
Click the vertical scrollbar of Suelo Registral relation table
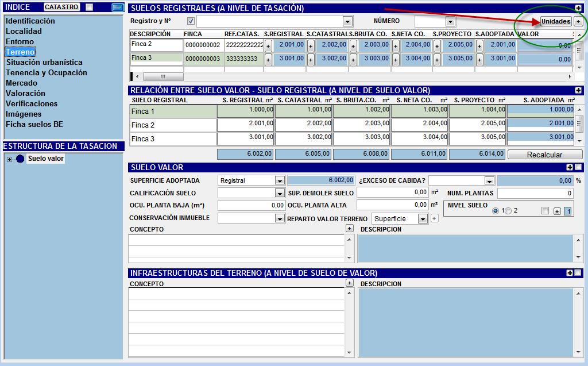[x=579, y=125]
